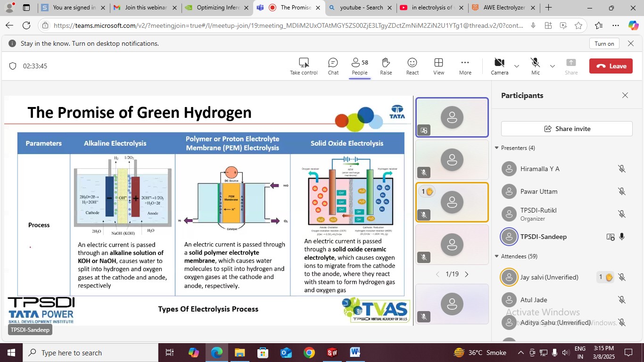Open the View layout options
The width and height of the screenshot is (644, 362).
[x=438, y=66]
